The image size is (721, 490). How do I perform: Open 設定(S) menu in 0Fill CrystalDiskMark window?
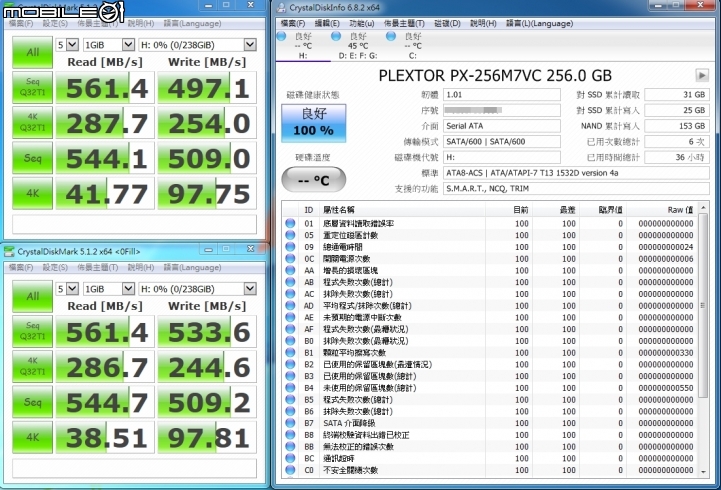point(55,267)
